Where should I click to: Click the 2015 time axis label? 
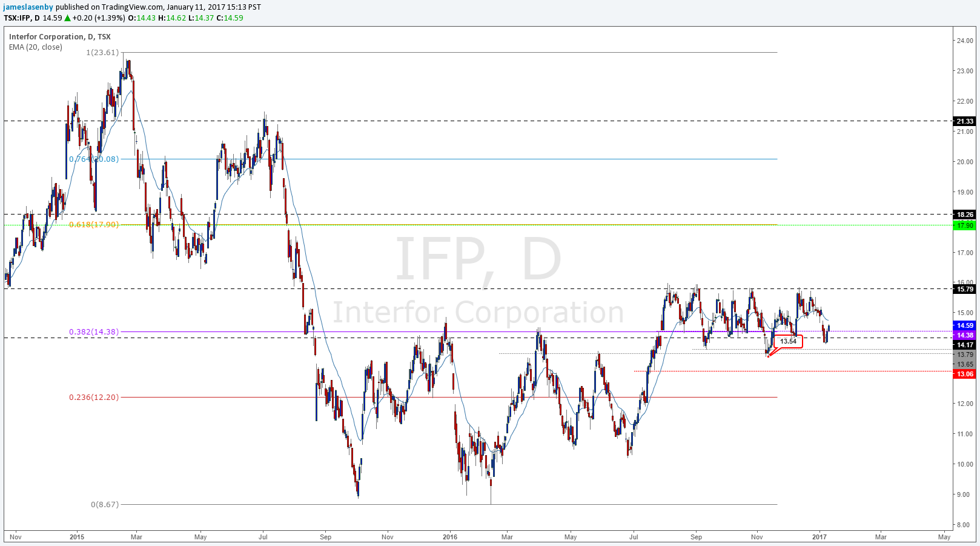77,537
